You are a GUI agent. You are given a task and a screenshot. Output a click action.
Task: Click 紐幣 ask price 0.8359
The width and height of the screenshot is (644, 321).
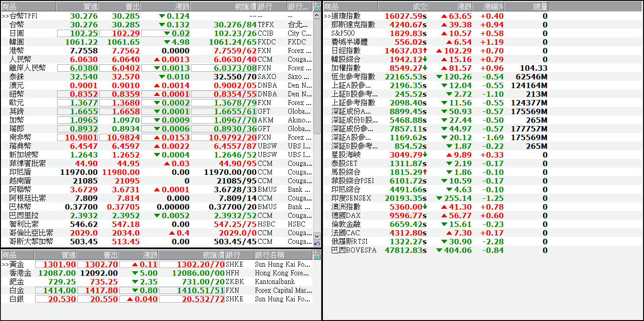coord(119,94)
